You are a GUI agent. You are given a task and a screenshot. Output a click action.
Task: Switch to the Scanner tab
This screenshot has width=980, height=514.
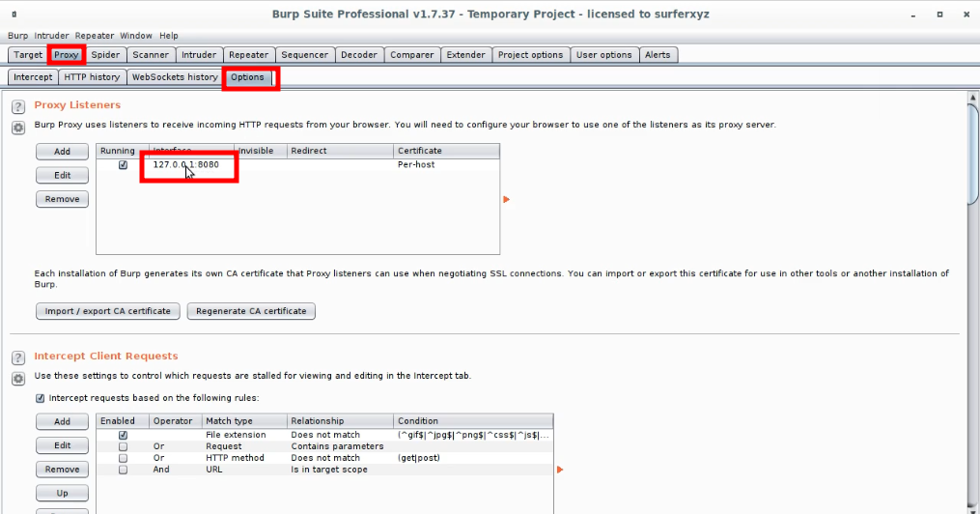pos(151,55)
